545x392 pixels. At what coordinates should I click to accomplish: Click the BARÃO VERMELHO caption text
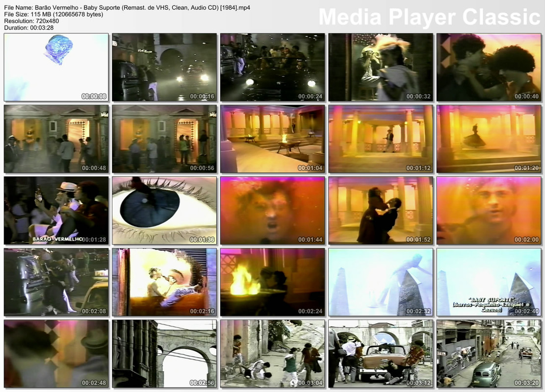coord(57,239)
